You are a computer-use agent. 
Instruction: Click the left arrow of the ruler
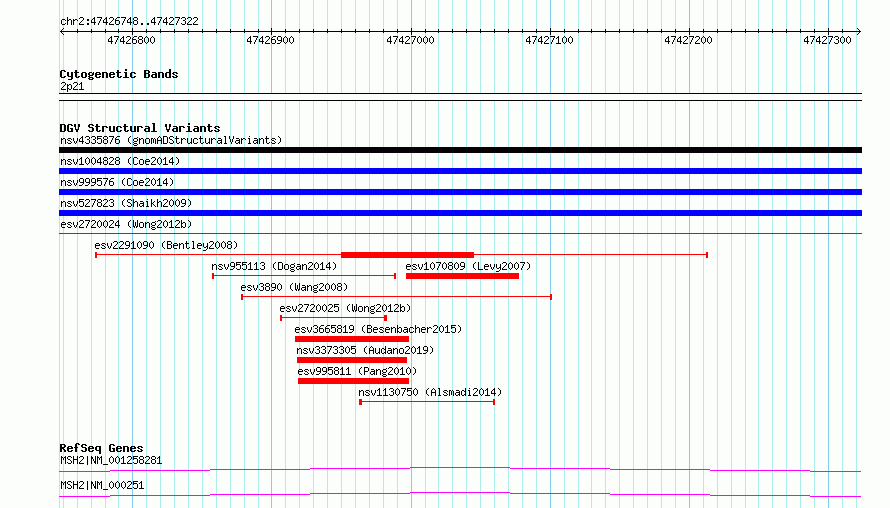(62, 31)
